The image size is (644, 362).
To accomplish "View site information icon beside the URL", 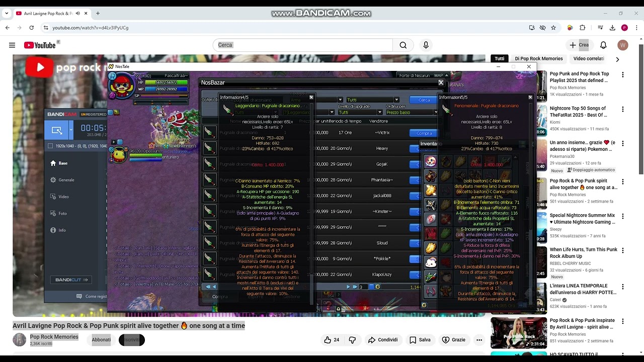I will click(46, 28).
